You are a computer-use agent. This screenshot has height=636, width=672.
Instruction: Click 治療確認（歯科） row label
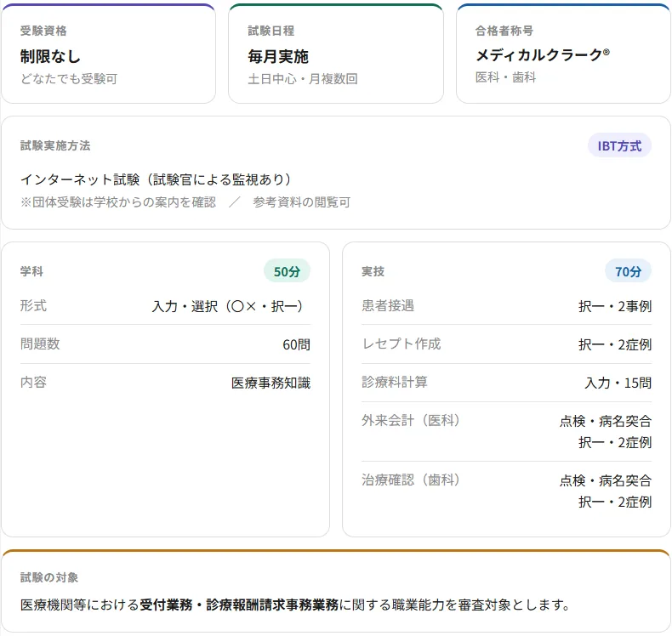point(411,480)
